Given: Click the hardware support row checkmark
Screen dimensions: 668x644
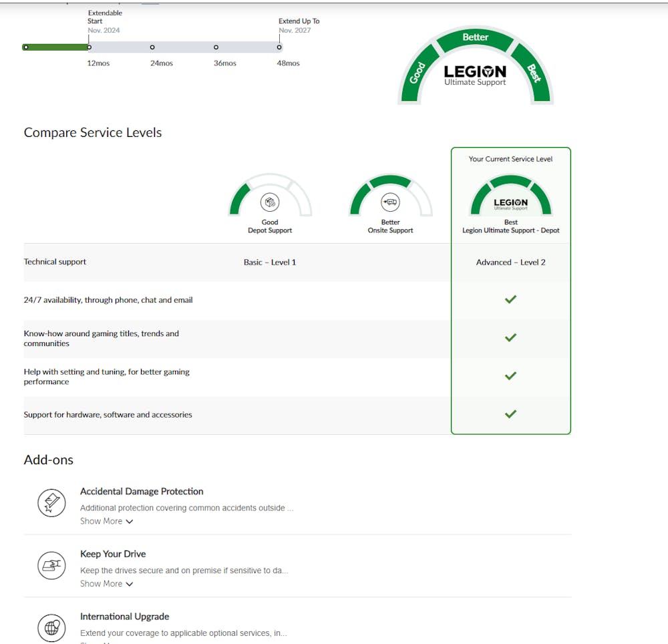Looking at the screenshot, I should tap(510, 414).
